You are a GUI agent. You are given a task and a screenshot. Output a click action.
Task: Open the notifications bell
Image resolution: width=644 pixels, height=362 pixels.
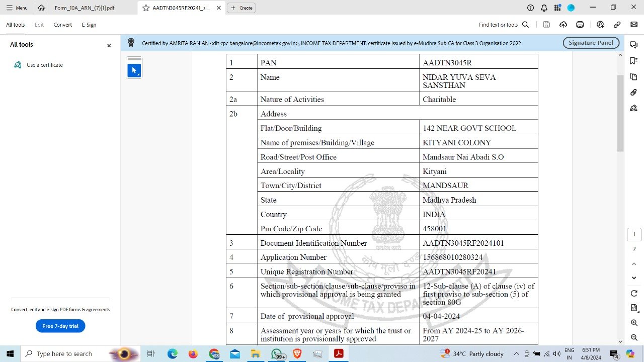coord(544,8)
